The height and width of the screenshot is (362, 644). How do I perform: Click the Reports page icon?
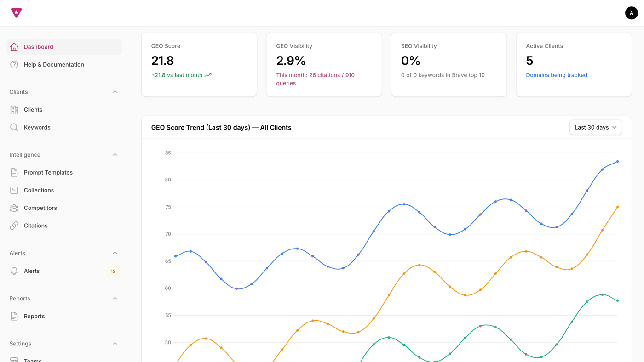14,316
